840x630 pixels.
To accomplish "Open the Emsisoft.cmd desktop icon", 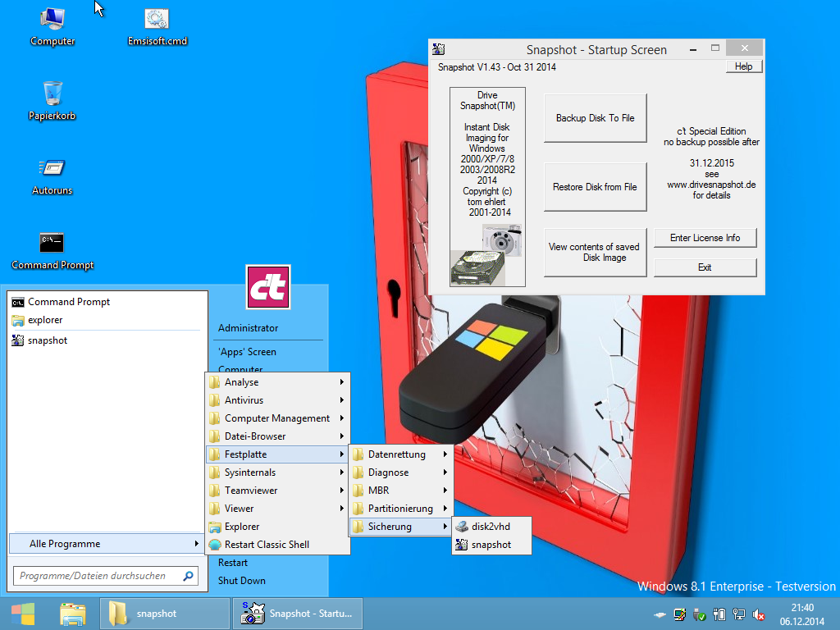I will pos(157,21).
